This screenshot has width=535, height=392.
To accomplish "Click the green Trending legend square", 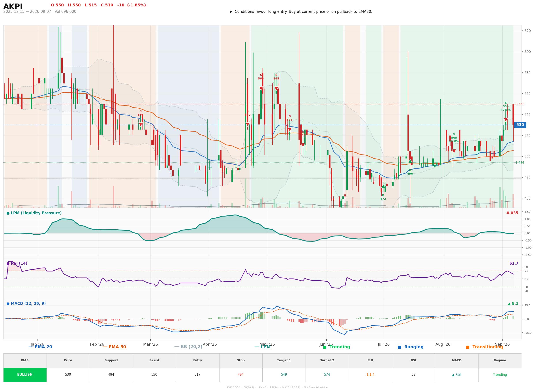I will (x=325, y=347).
